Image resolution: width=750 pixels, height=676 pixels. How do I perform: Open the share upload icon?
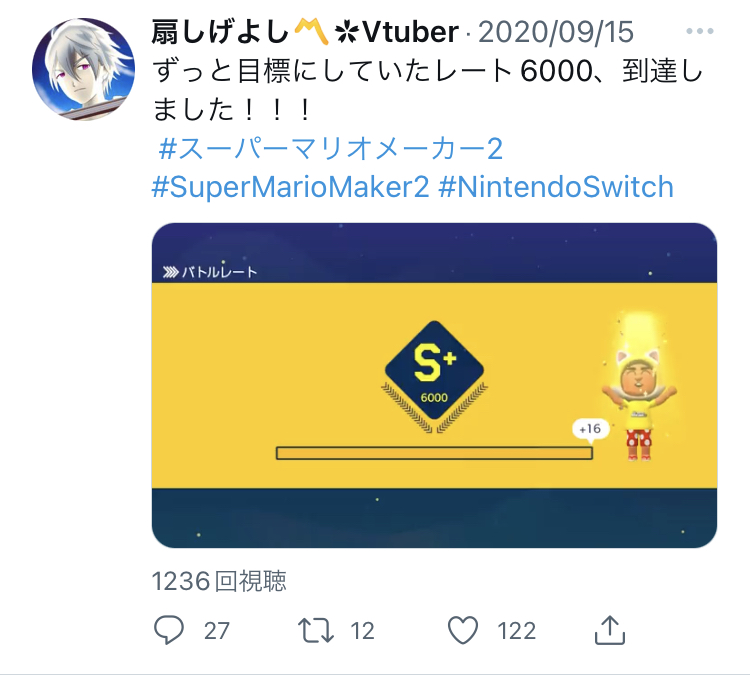point(610,630)
